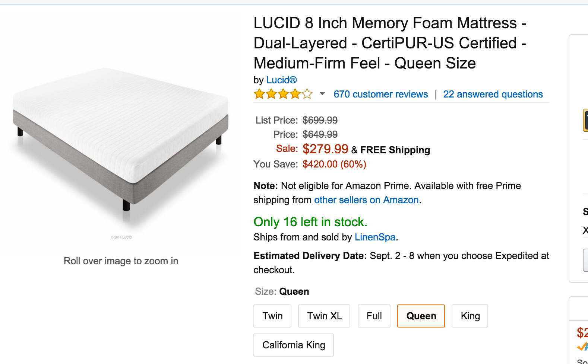Viewport: 588px width, 364px height.
Task: Click the struck-through $699.99 list price
Action: (x=320, y=121)
